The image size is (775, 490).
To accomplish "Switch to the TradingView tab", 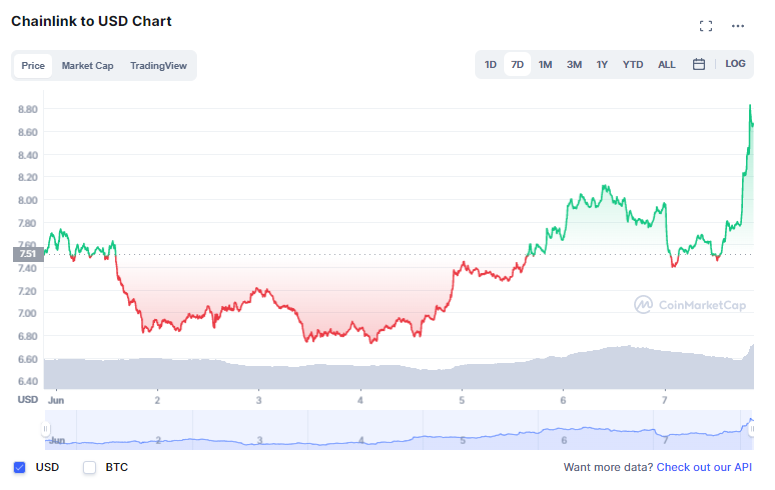I will [x=158, y=66].
